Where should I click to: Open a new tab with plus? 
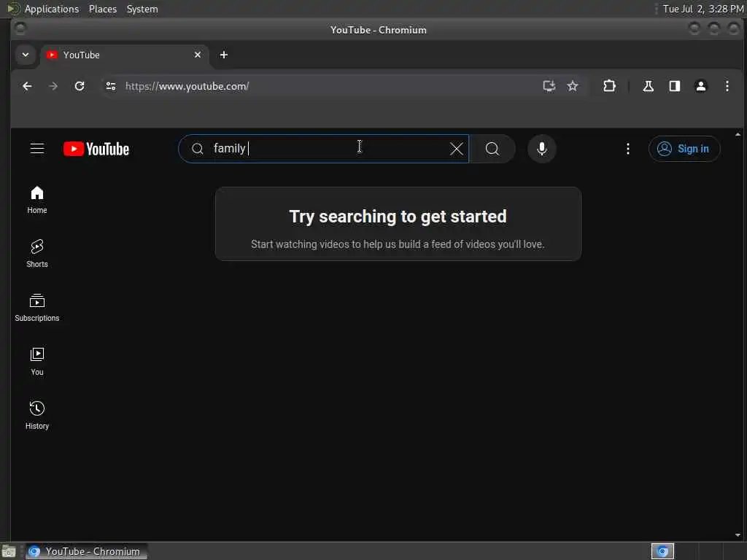pyautogui.click(x=223, y=55)
